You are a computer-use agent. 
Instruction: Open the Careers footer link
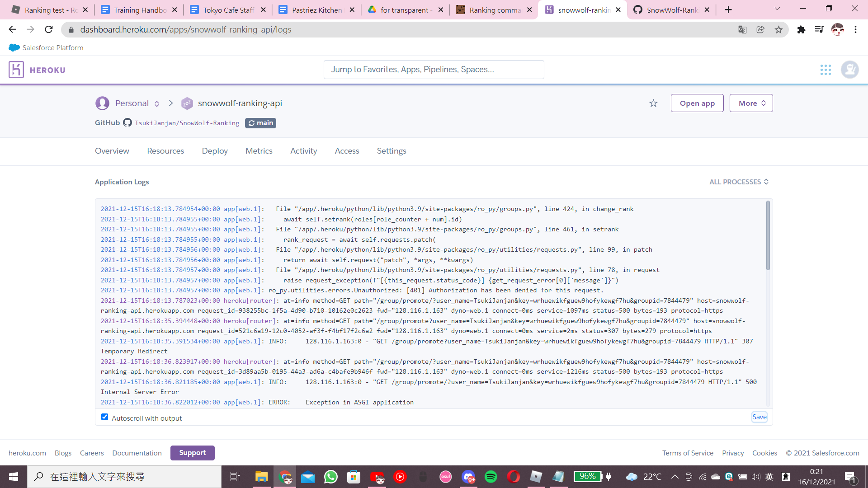[x=92, y=453]
